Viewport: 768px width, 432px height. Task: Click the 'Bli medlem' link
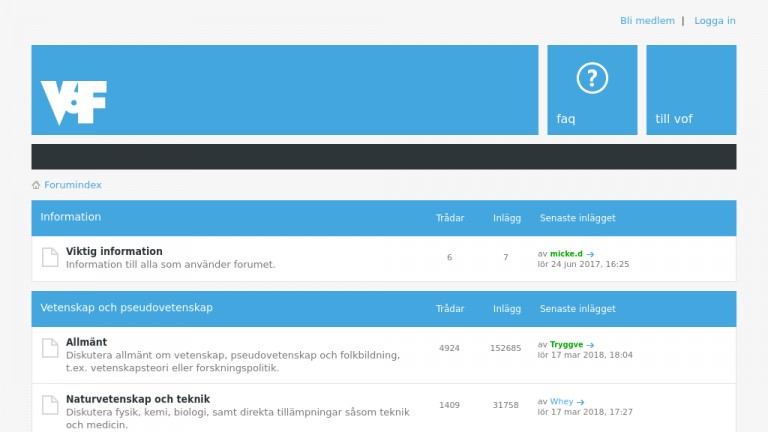647,21
